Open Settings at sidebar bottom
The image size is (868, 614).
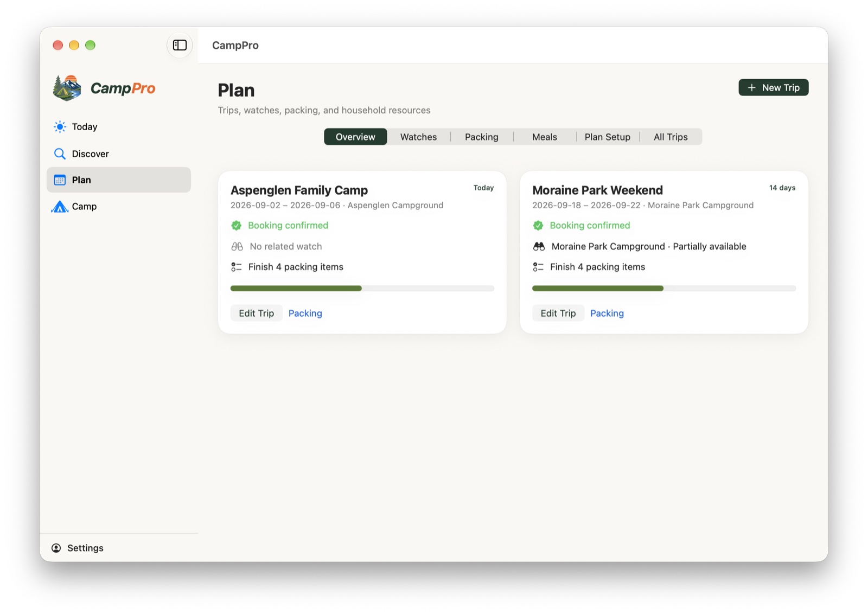(x=78, y=548)
